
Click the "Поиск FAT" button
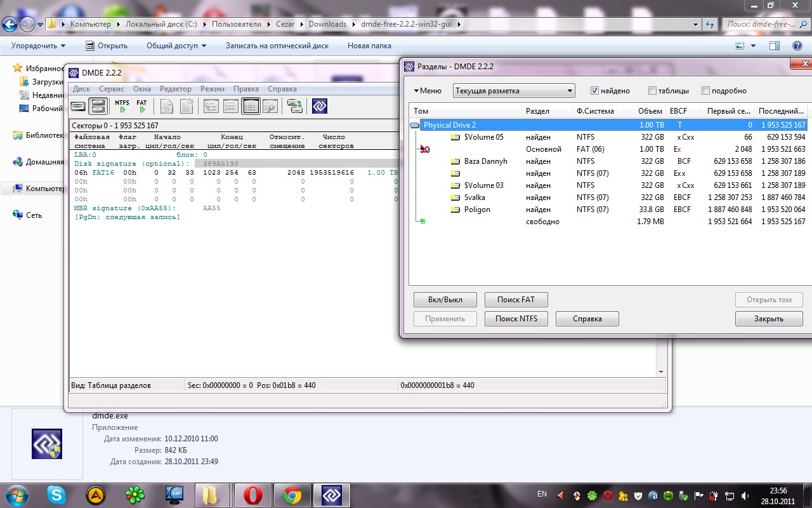[516, 300]
